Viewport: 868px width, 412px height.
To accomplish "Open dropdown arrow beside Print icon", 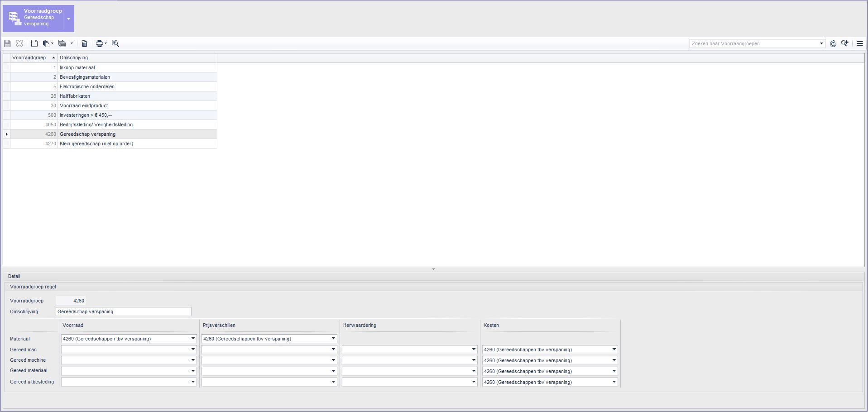I will (x=106, y=44).
